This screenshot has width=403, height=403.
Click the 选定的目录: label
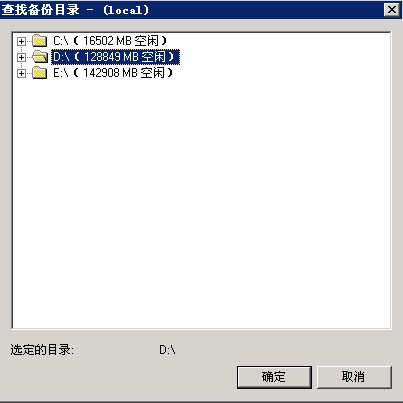click(42, 350)
